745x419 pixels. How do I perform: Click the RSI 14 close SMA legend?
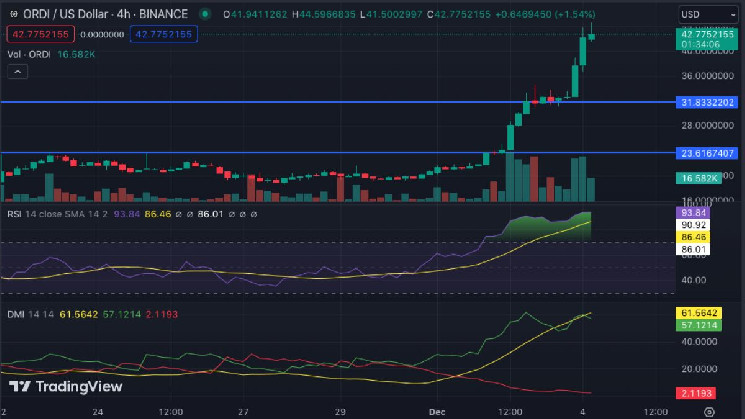coord(57,214)
